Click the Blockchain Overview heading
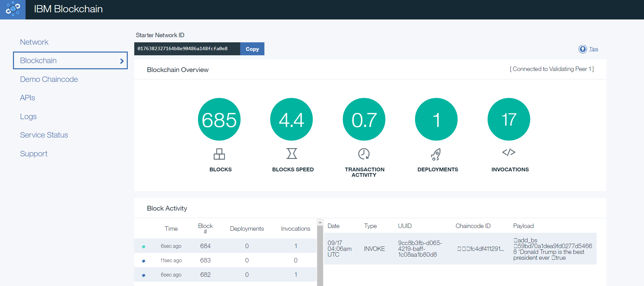 click(x=178, y=70)
